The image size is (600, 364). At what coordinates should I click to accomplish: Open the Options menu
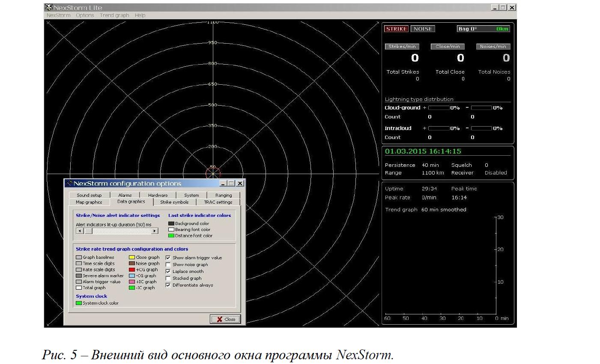coord(85,15)
